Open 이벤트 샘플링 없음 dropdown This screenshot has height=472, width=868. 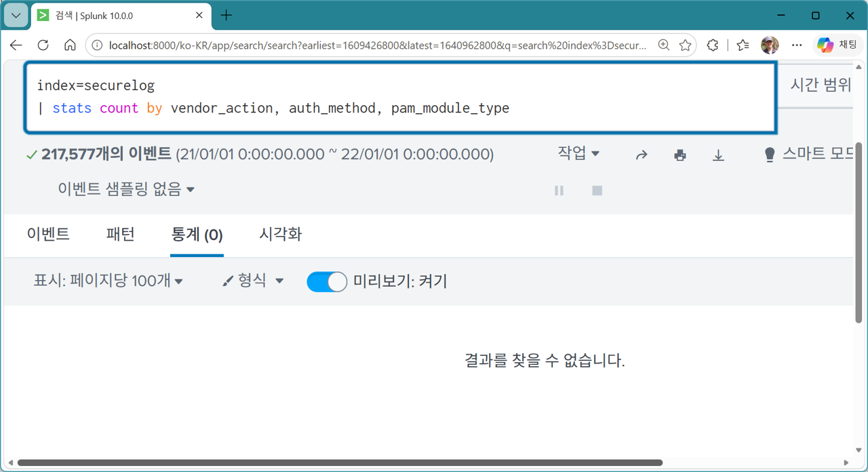click(x=126, y=189)
